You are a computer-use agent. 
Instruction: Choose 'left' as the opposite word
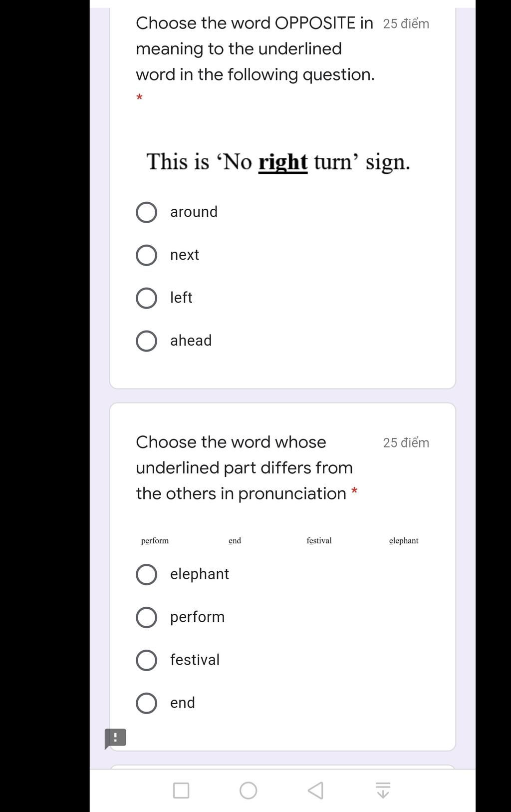[146, 298]
